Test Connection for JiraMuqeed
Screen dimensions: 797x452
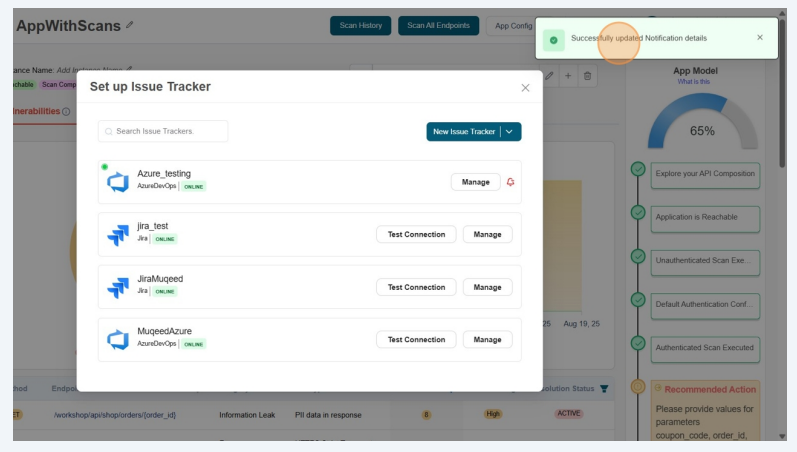point(416,287)
